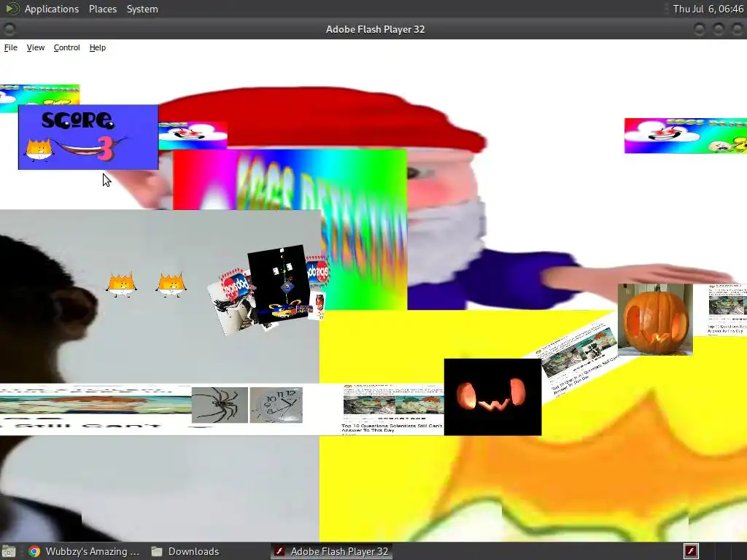Open the Downloads folder taskbar item

tap(185, 551)
